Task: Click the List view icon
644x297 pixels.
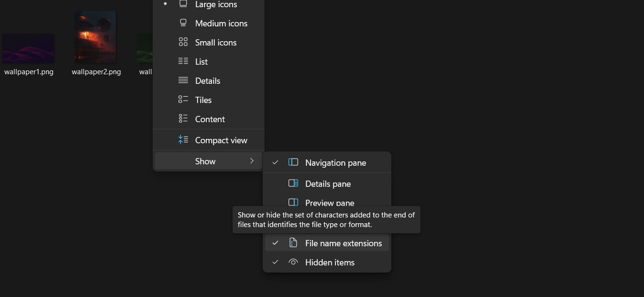Action: [183, 61]
